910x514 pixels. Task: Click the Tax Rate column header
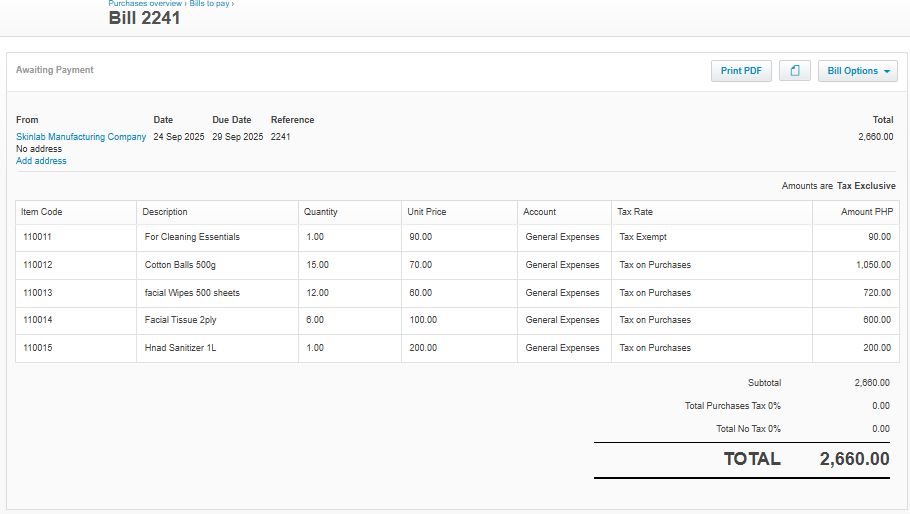pyautogui.click(x=635, y=212)
